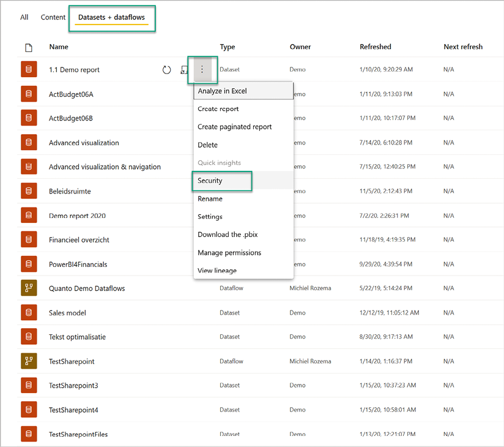Open the 1.1 Demo report dataset
504x447 pixels.
click(x=74, y=70)
